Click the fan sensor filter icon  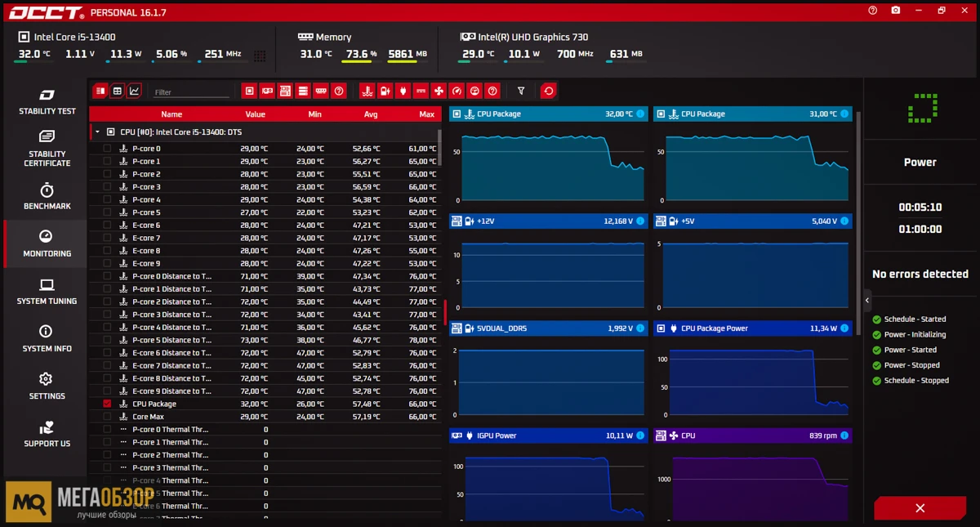pos(439,91)
